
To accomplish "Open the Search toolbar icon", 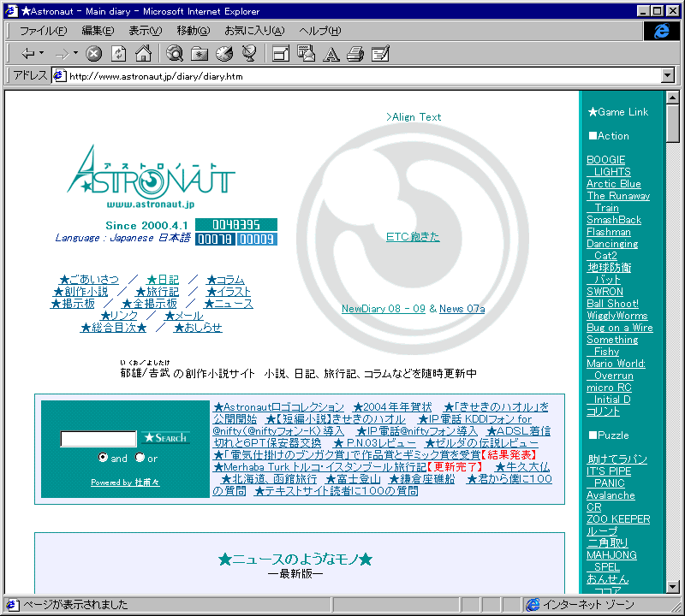I will click(175, 53).
